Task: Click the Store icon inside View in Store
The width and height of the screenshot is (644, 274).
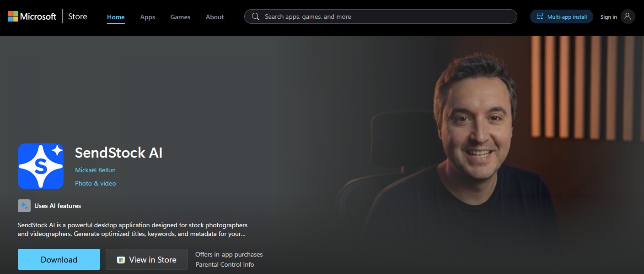Action: tap(120, 259)
